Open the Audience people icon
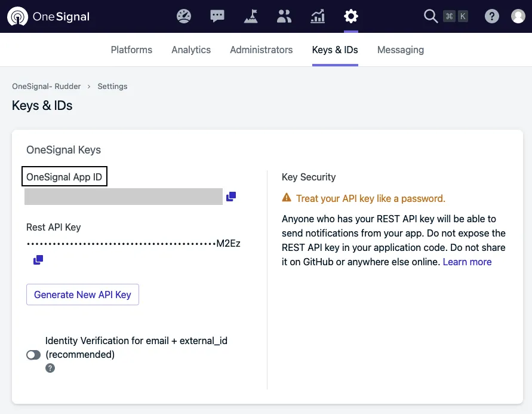532x414 pixels. click(284, 16)
